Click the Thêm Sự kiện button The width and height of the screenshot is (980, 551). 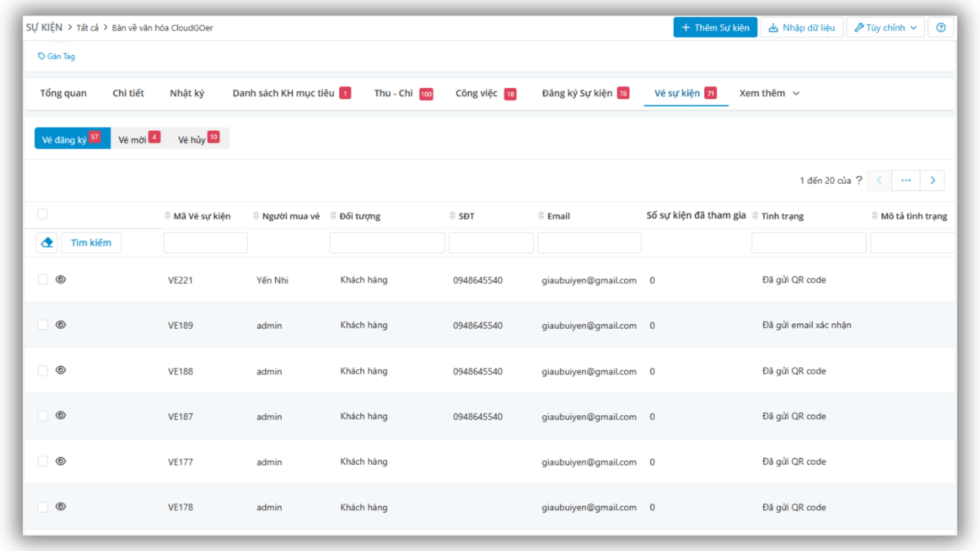(x=715, y=28)
